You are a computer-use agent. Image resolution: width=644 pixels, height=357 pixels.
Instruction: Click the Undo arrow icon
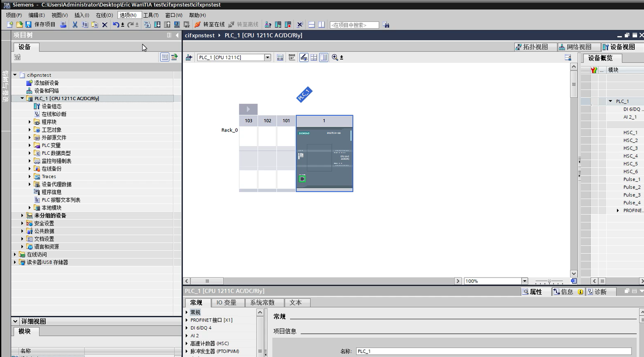pyautogui.click(x=116, y=25)
